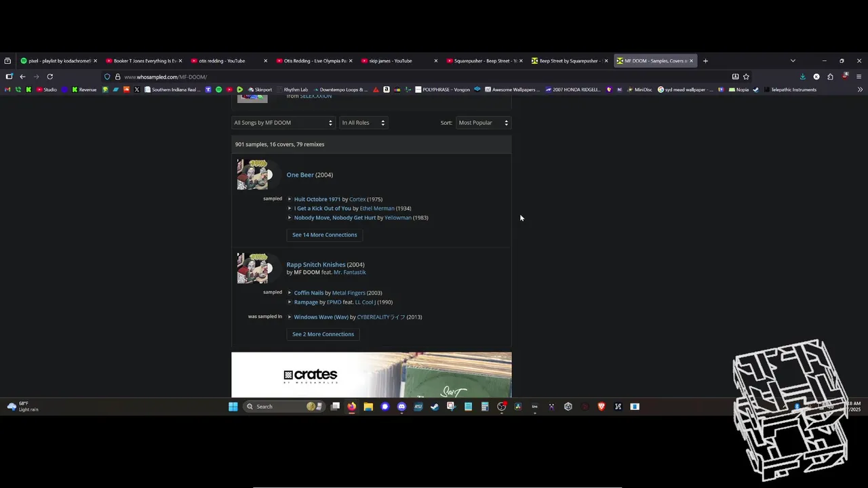Go back to the previous page
Image resolution: width=868 pixels, height=488 pixels.
(x=22, y=77)
